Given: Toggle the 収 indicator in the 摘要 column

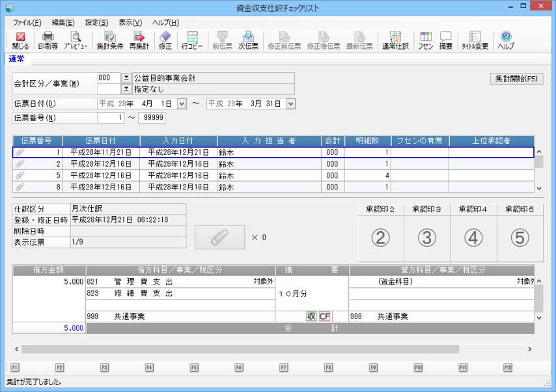Looking at the screenshot, I should [x=312, y=316].
